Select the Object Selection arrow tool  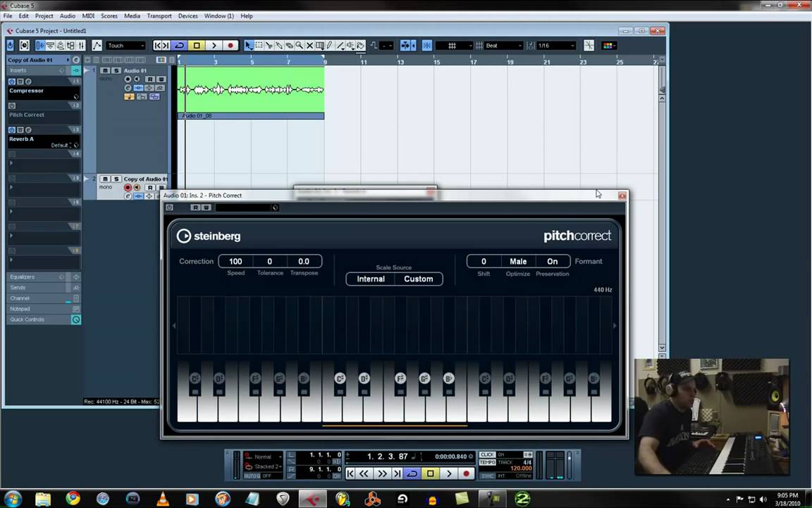pyautogui.click(x=248, y=46)
